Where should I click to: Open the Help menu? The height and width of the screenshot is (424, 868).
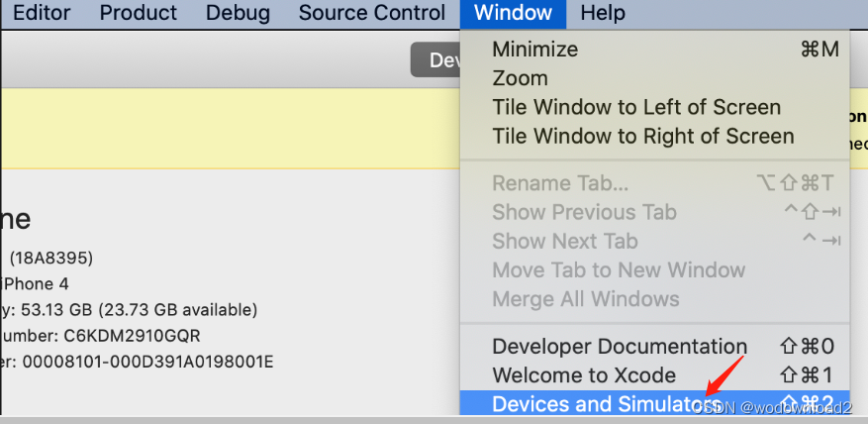click(x=603, y=13)
